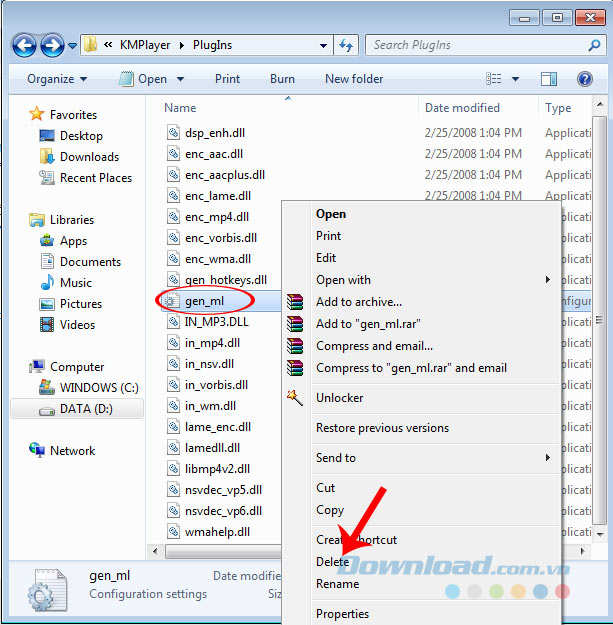This screenshot has height=625, width=613.
Task: Open the view options dropdown arrow
Action: [x=515, y=79]
